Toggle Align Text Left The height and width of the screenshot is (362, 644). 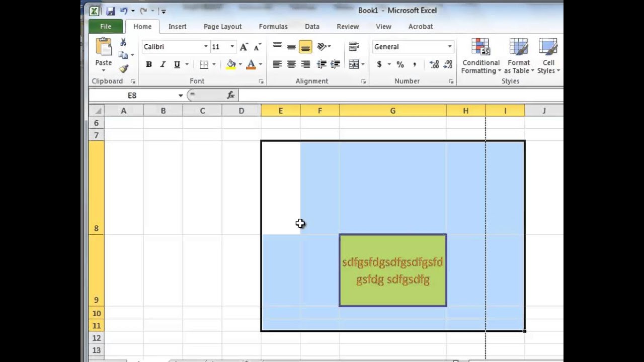pos(277,64)
